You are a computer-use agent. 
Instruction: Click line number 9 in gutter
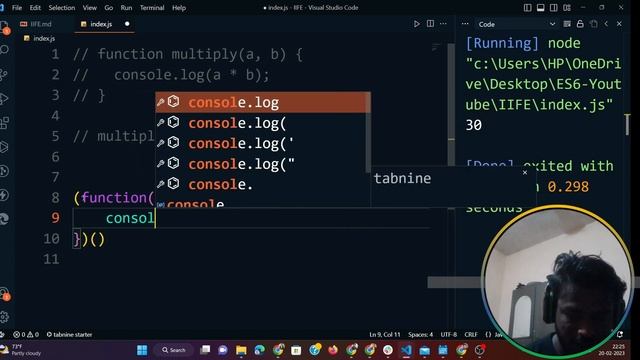pos(55,218)
